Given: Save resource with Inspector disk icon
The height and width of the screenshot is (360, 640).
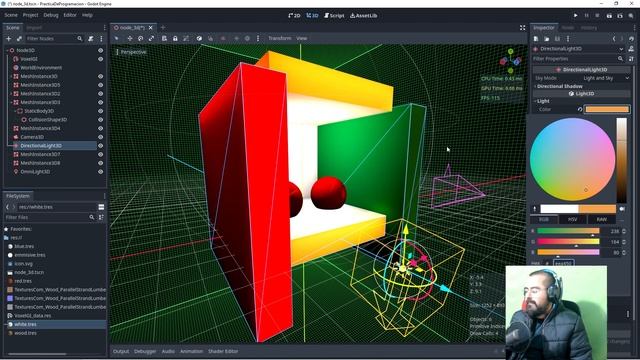Looking at the screenshot, I should point(557,39).
